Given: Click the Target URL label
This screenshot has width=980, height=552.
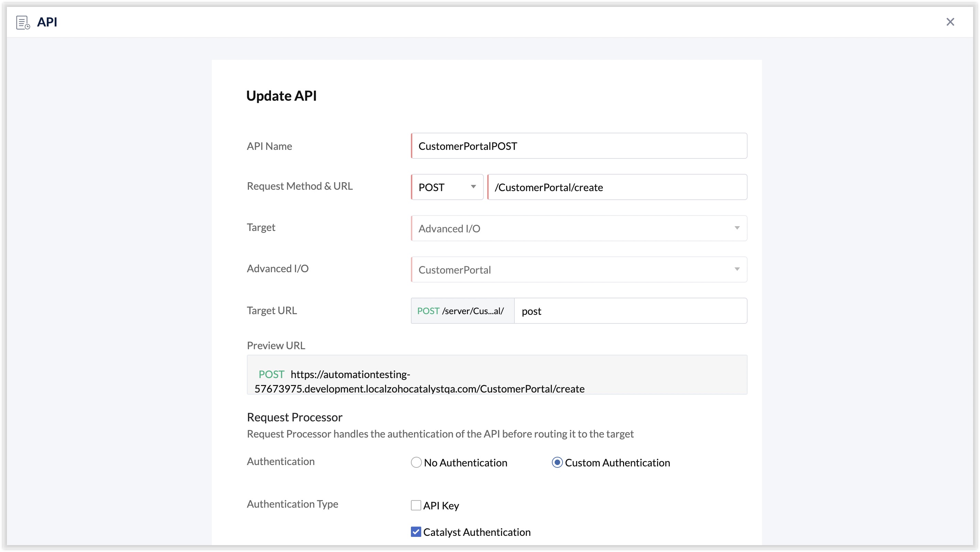Looking at the screenshot, I should pyautogui.click(x=272, y=310).
